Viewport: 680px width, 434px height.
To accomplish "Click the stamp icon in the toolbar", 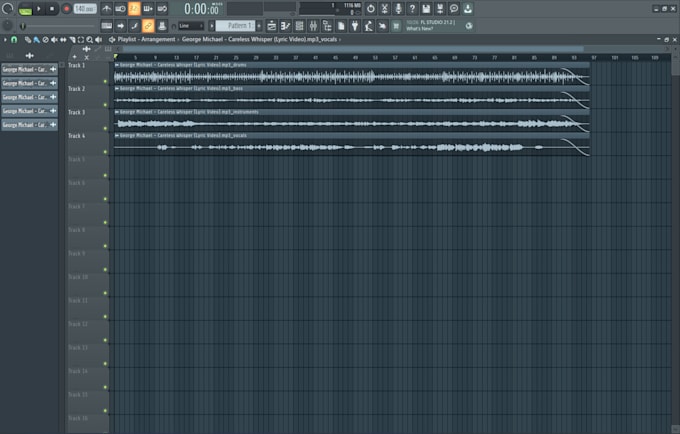I will coord(162,26).
